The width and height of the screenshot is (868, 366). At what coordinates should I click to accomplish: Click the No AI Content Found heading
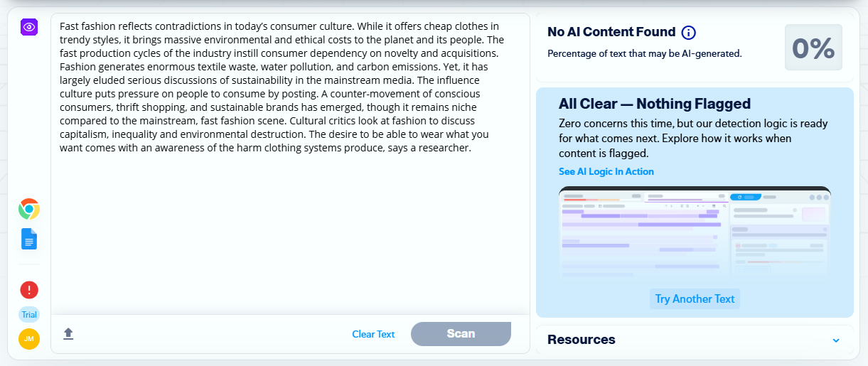[611, 32]
